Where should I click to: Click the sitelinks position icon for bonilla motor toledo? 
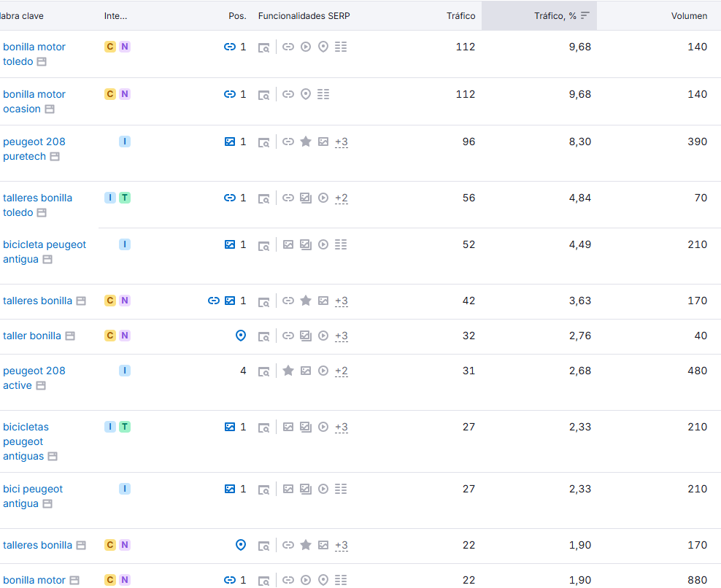pyautogui.click(x=229, y=47)
